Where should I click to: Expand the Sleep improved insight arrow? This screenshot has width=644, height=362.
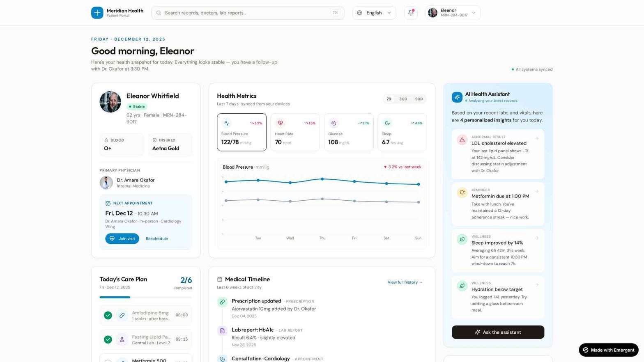537,238
